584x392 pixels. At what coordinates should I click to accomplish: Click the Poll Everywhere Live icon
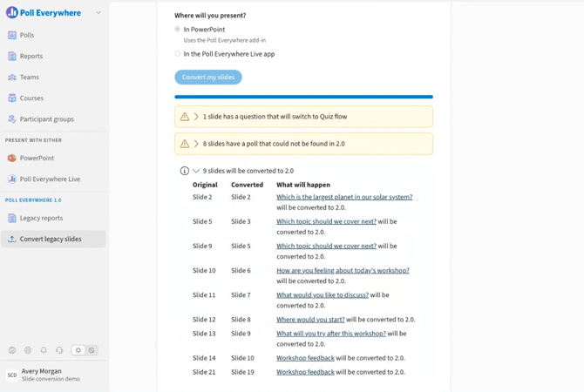click(12, 179)
